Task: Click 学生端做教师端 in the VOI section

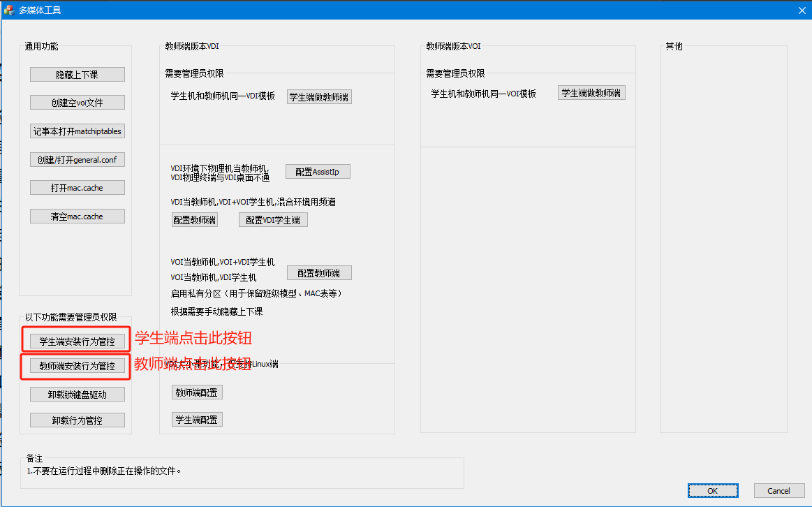Action: point(591,93)
